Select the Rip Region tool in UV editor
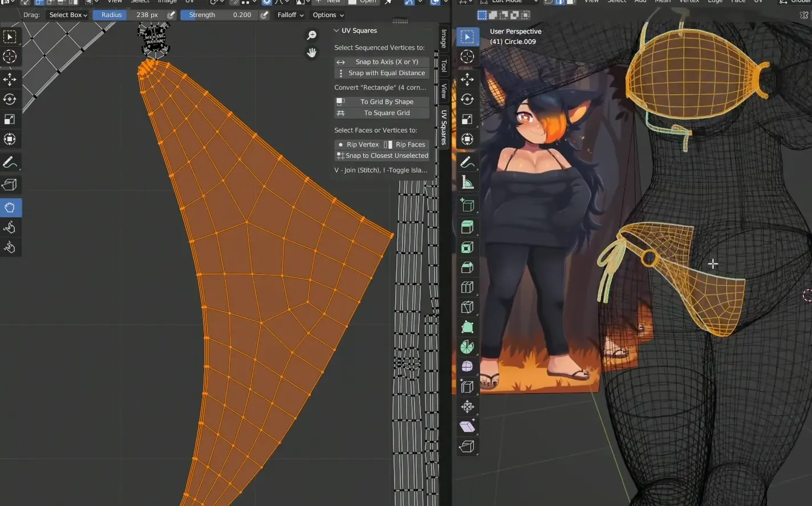Viewport: 812px width, 506px height. [x=10, y=185]
